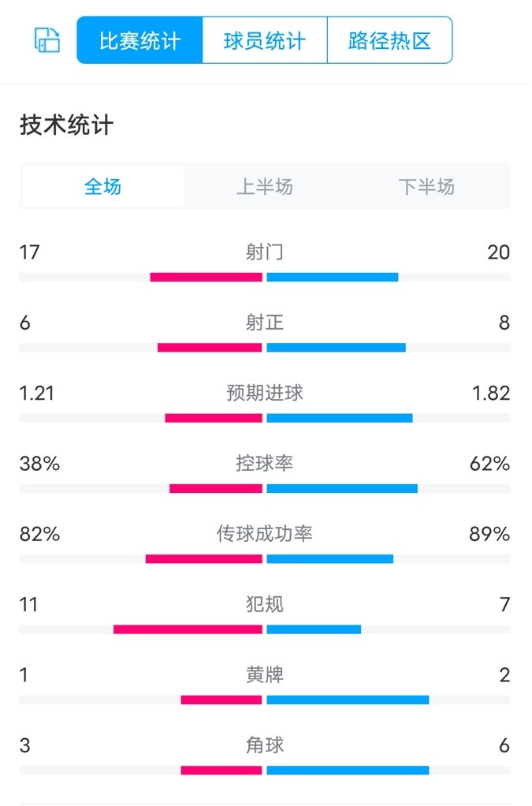Click the 1.82 expected goals value
Viewport: 532px width, 806px height.
point(491,393)
